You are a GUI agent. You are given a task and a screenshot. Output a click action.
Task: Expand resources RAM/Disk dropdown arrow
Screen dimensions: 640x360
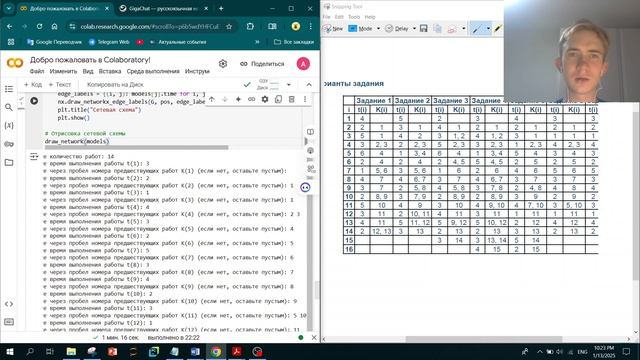pos(289,85)
